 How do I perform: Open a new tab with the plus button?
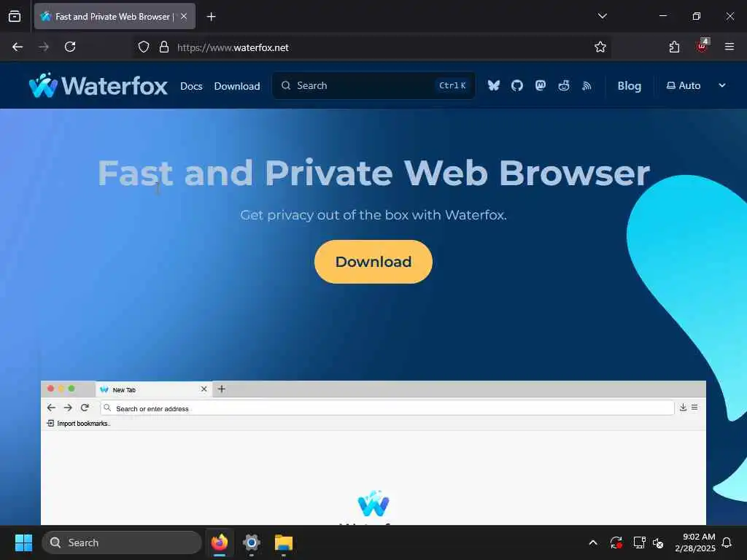coord(211,17)
